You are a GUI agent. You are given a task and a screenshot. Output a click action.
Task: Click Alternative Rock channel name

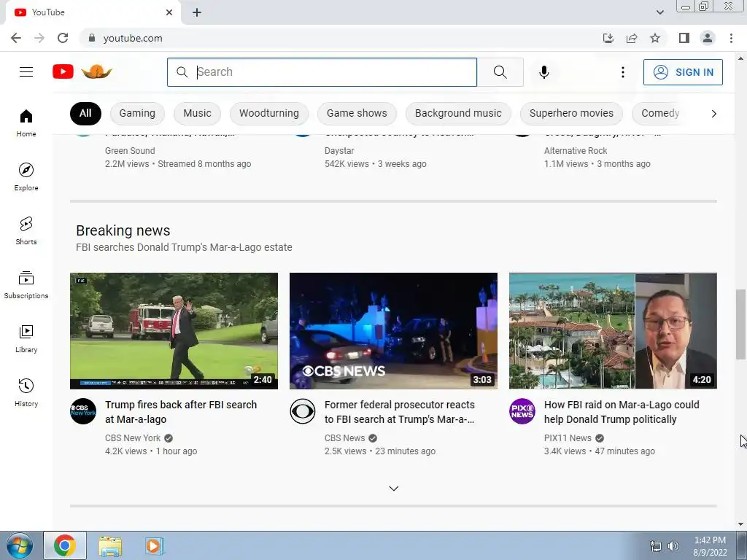576,151
